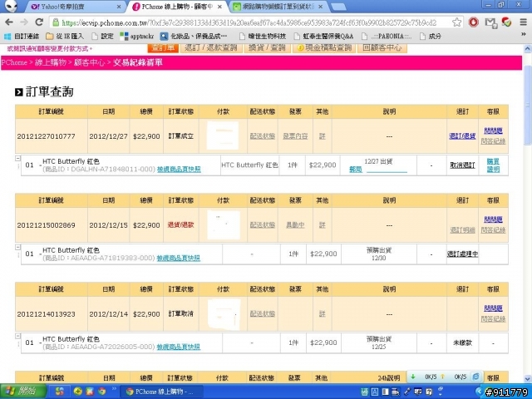Image resolution: width=532 pixels, height=399 pixels.
Task: Click 取消退訂 on the first order item
Action: [x=462, y=165]
